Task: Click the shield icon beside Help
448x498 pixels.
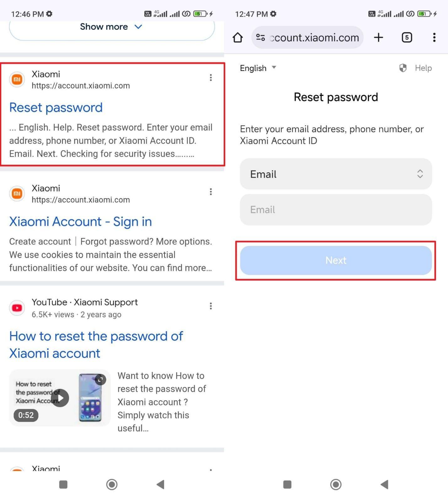Action: pos(403,68)
